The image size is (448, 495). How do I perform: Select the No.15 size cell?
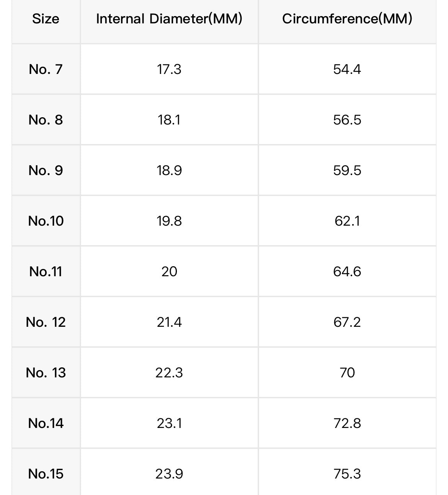click(x=46, y=474)
